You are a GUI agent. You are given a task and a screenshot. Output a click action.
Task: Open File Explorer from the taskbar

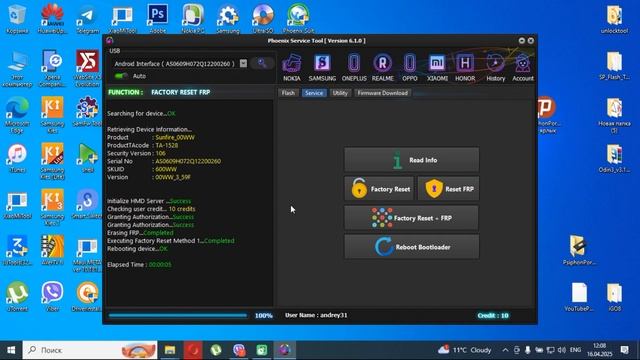tap(170, 350)
